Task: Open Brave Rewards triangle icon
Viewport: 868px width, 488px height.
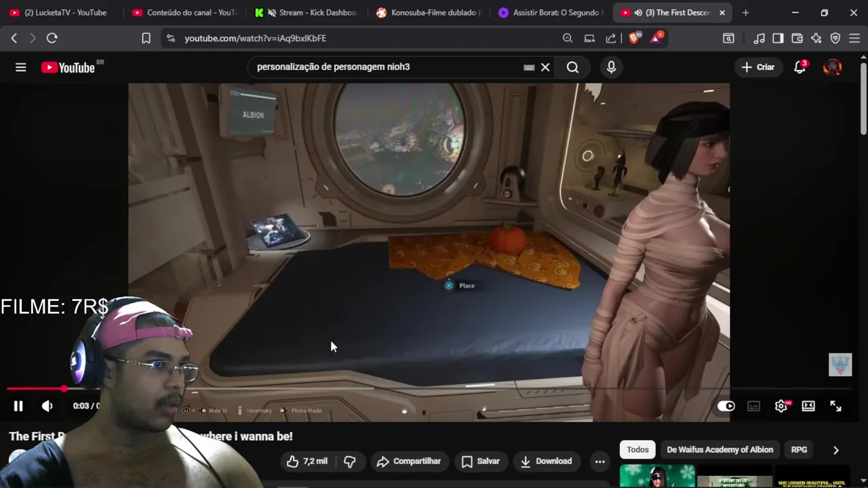Action: 656,38
